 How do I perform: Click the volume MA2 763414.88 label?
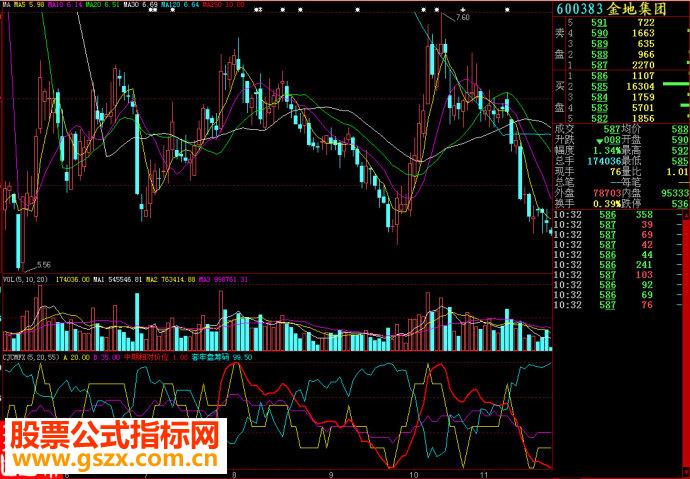171,279
